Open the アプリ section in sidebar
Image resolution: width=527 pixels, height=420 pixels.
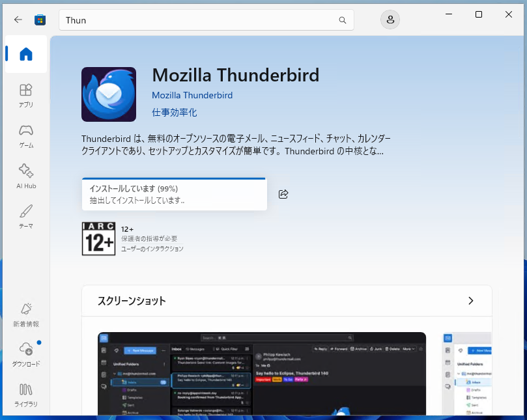tap(26, 96)
